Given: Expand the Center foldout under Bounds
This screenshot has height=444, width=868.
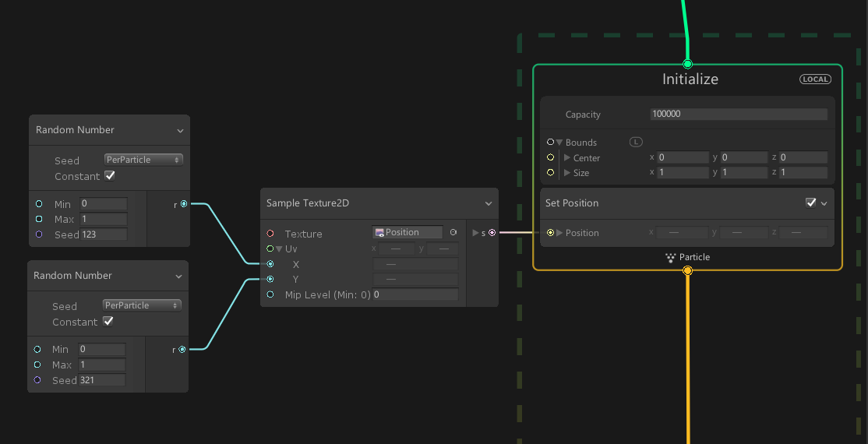Looking at the screenshot, I should click(x=567, y=158).
